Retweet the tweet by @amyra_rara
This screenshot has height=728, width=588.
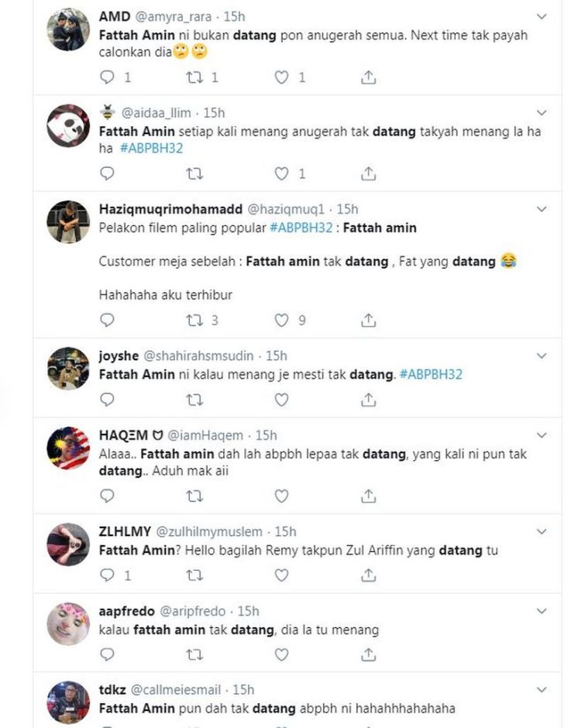click(195, 77)
